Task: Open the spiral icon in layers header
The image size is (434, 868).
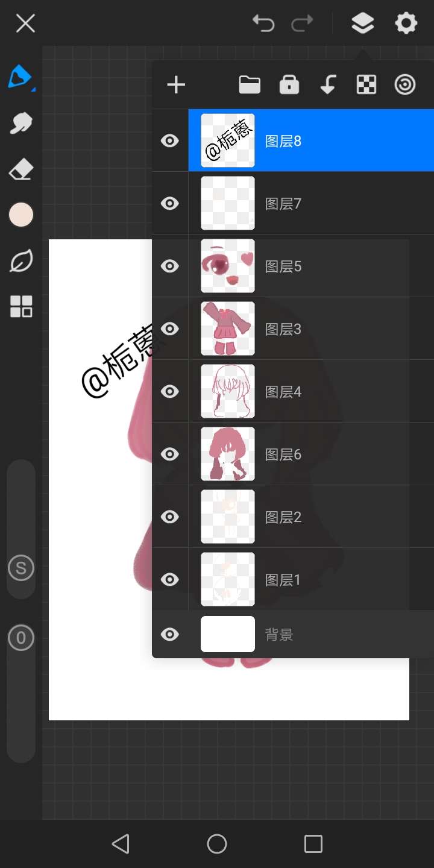Action: (x=405, y=85)
